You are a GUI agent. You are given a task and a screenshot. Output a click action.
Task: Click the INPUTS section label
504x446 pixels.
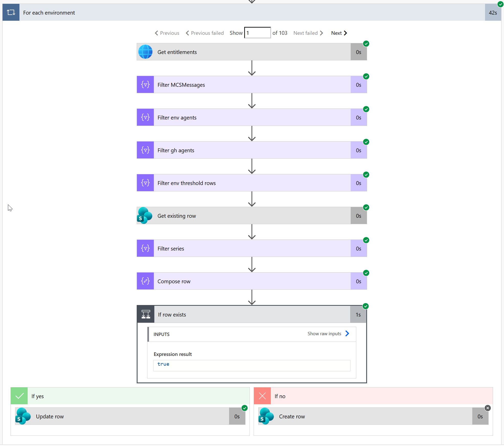(x=162, y=334)
